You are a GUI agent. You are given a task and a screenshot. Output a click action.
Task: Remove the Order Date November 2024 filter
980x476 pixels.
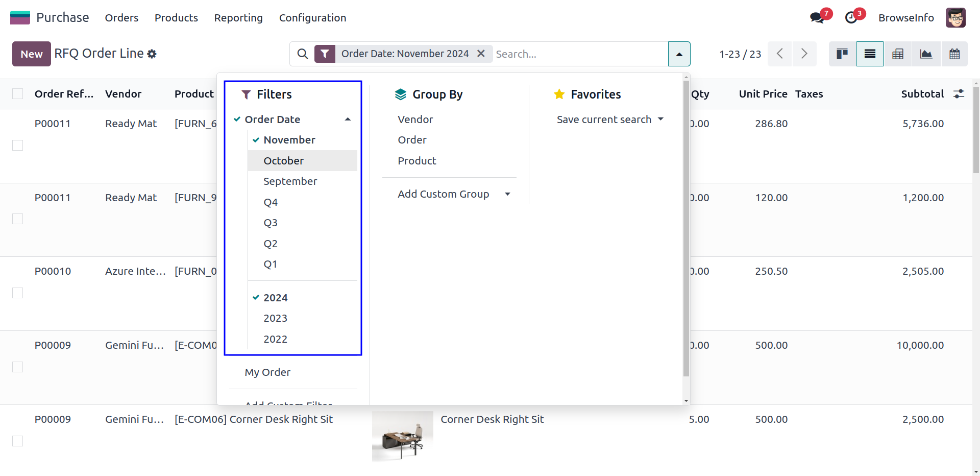[x=481, y=54]
